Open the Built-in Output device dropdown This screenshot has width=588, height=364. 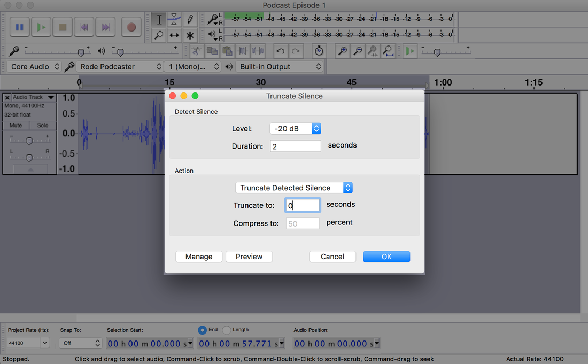pyautogui.click(x=279, y=67)
